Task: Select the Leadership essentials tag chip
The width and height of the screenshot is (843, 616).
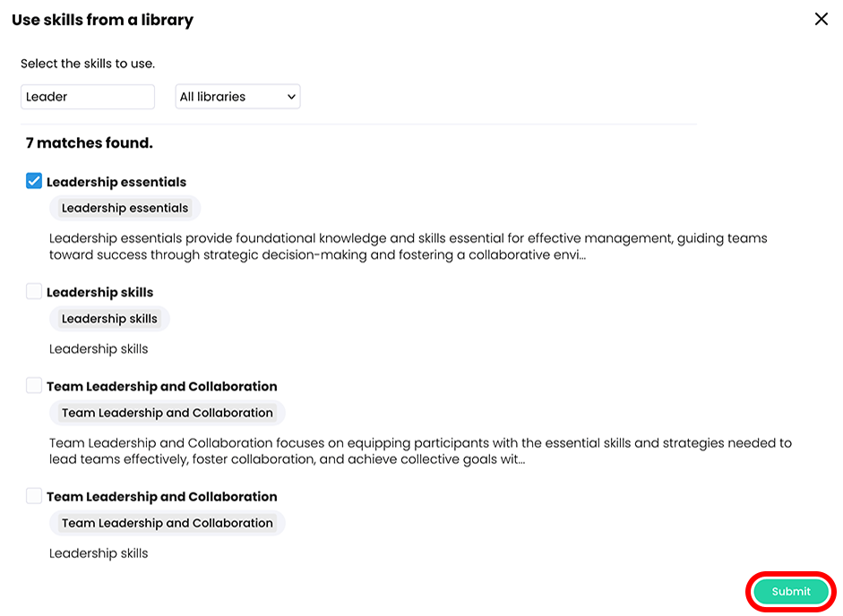Action: [125, 208]
